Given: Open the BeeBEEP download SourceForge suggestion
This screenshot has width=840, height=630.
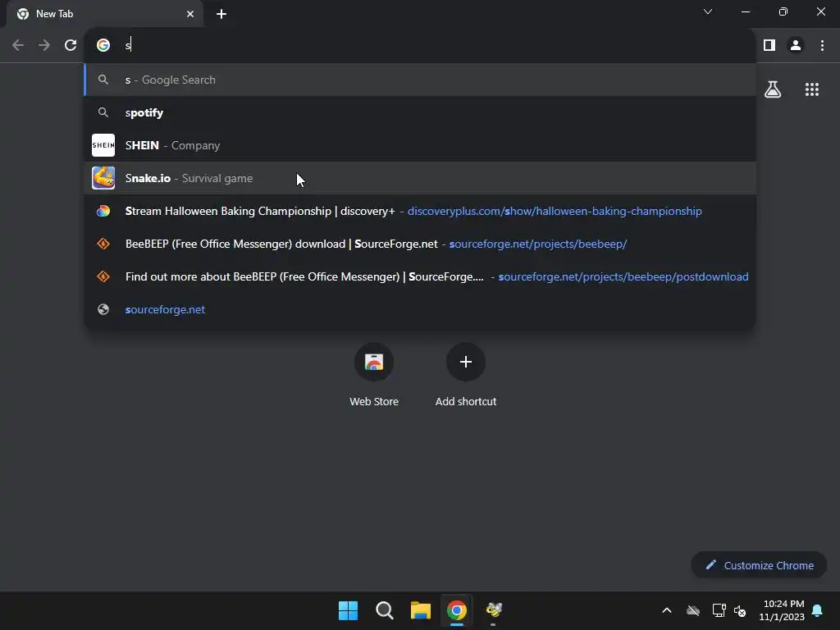Looking at the screenshot, I should pyautogui.click(x=420, y=244).
